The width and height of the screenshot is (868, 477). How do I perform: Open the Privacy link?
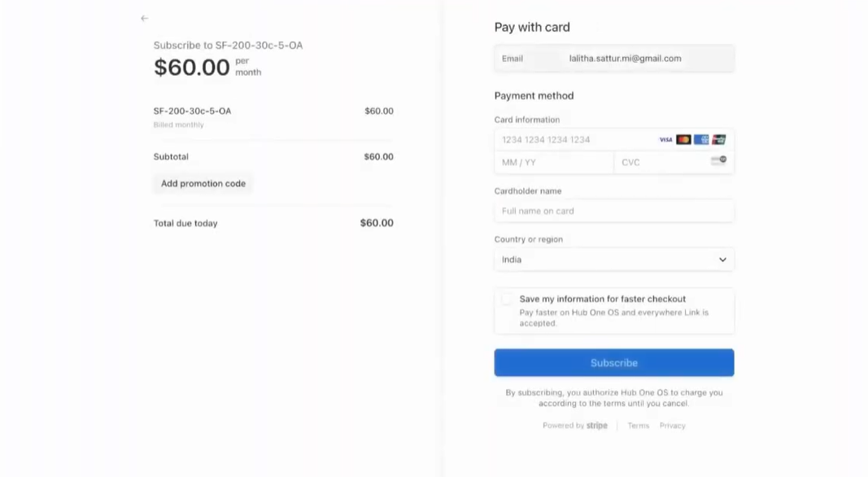[x=672, y=426]
